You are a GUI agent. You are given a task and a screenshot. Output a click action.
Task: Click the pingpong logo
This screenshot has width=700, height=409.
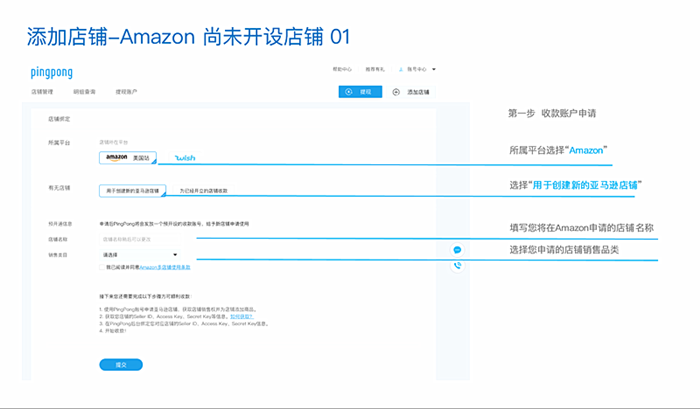tap(51, 72)
